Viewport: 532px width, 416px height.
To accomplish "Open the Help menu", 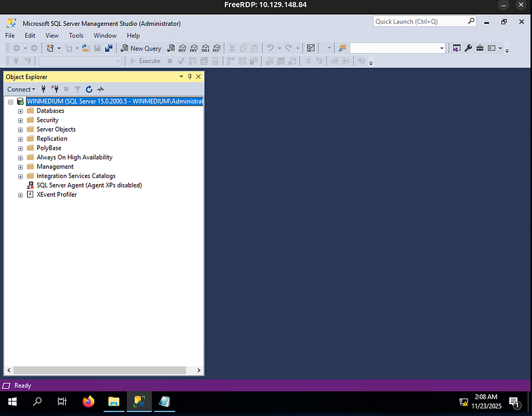I will pyautogui.click(x=133, y=36).
